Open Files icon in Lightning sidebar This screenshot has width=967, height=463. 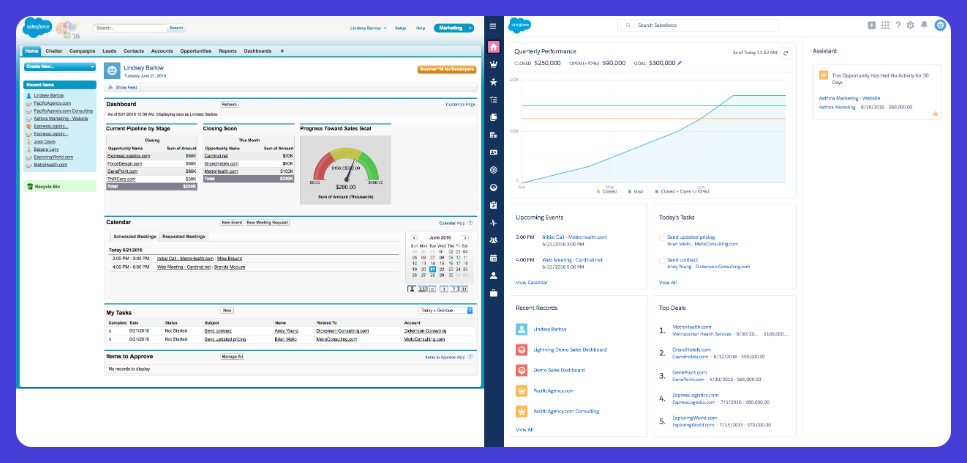(493, 117)
